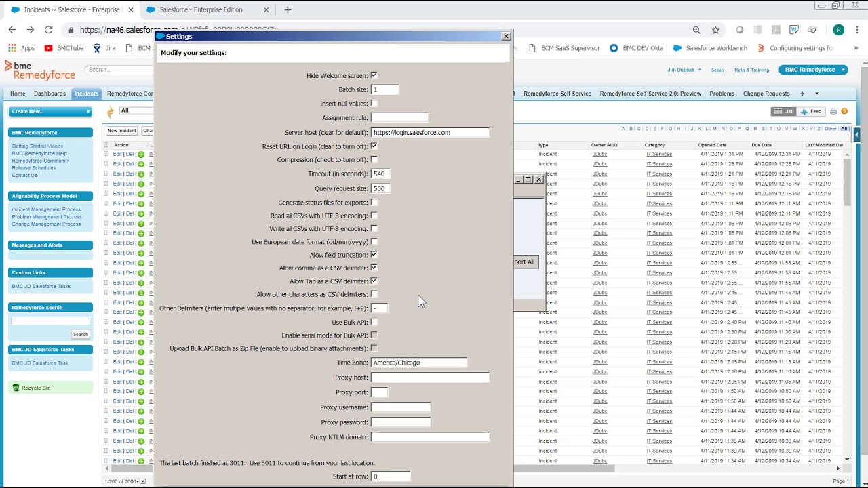Open the more tabs dropdown arrow

[x=816, y=94]
